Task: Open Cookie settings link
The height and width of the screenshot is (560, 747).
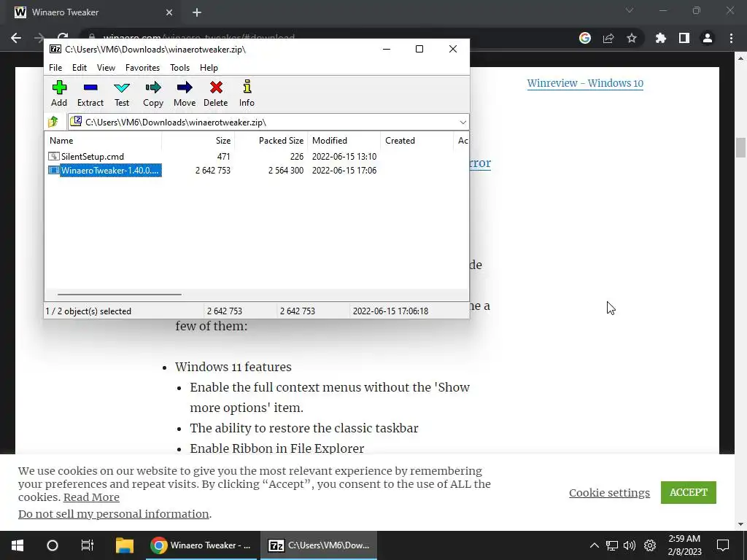Action: coord(609,493)
